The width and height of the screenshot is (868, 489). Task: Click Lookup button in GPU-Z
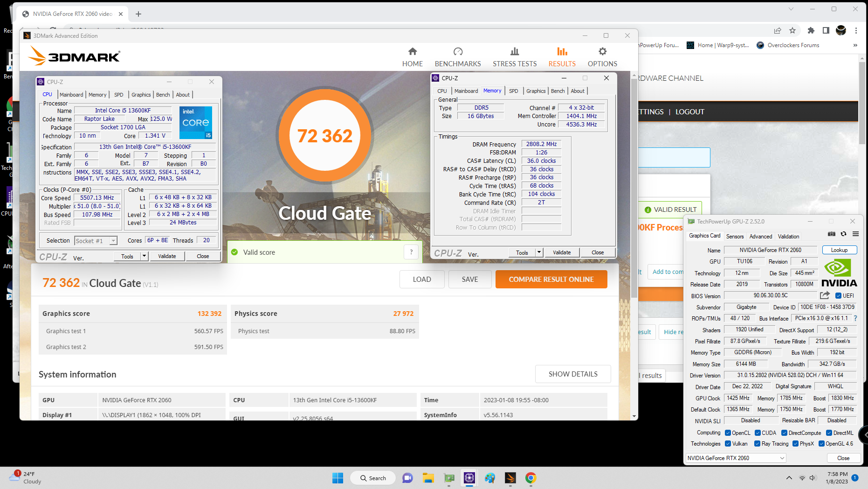(x=839, y=250)
